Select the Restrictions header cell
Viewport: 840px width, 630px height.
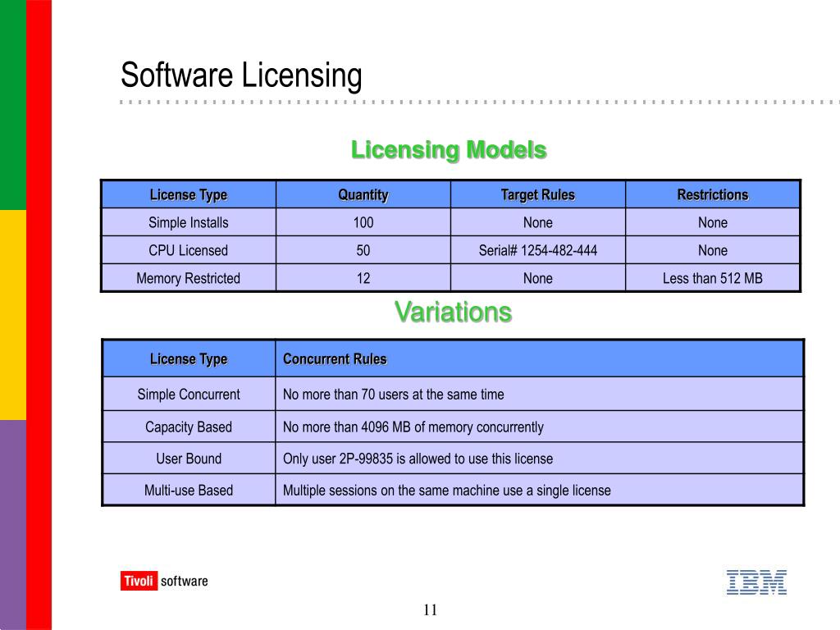click(713, 194)
